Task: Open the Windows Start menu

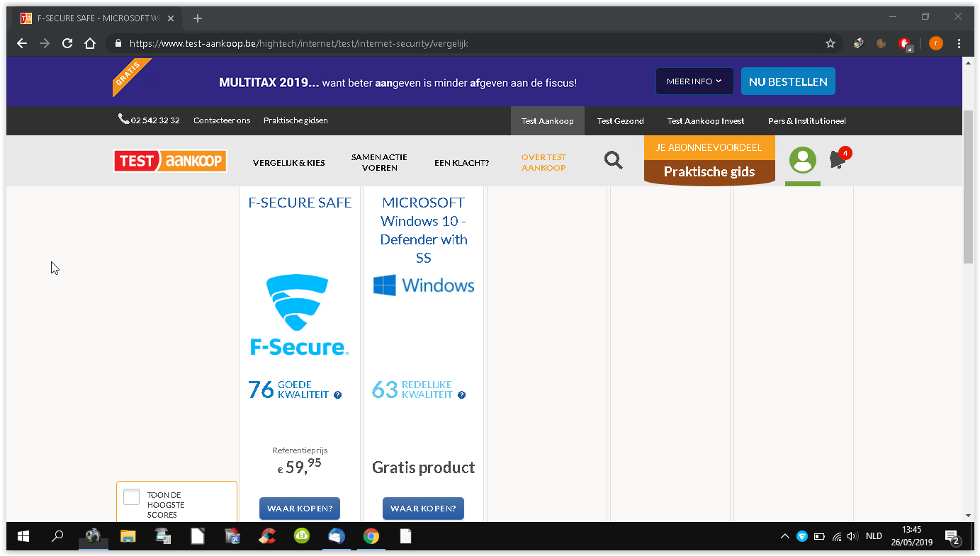Action: coord(23,536)
